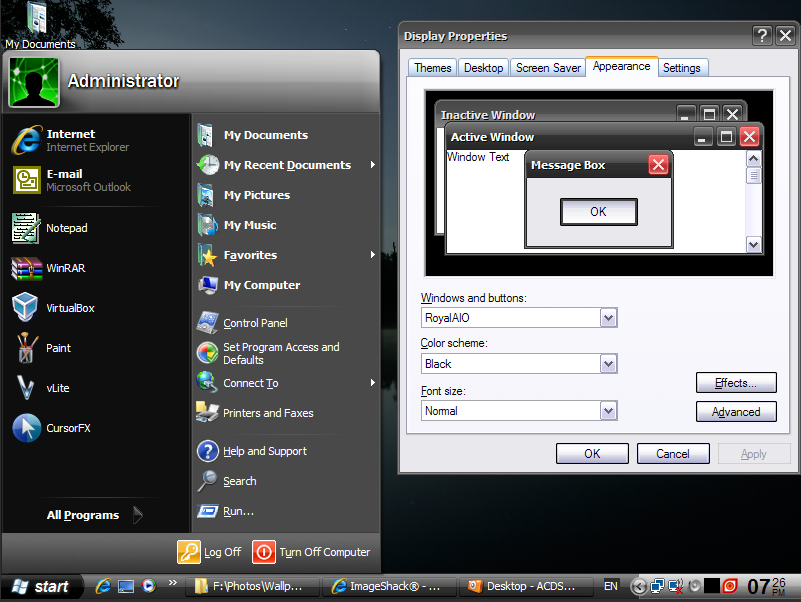
Task: Click the start button
Action: coord(41,586)
